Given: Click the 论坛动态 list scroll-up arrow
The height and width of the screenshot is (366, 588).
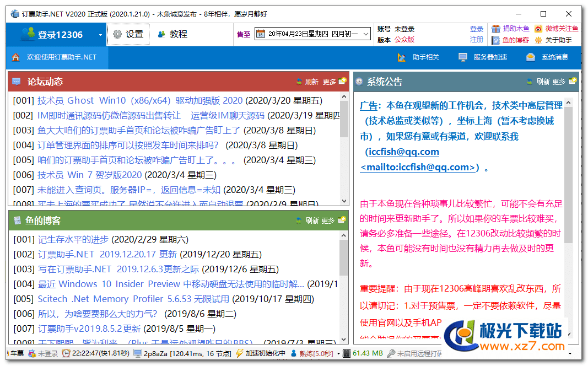Looking at the screenshot, I should (x=344, y=97).
